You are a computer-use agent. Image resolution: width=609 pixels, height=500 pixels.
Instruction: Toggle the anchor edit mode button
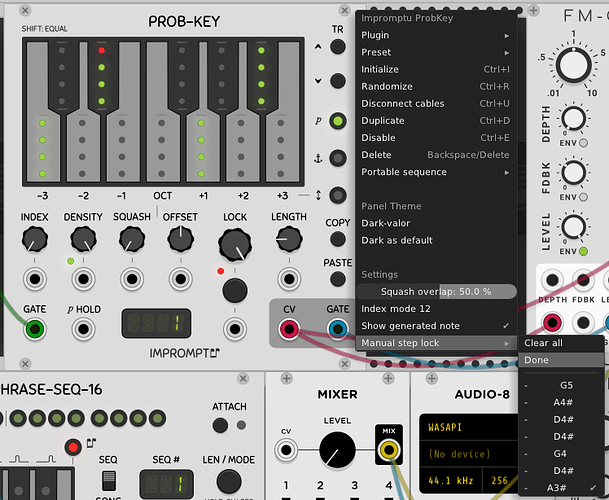pyautogui.click(x=338, y=158)
